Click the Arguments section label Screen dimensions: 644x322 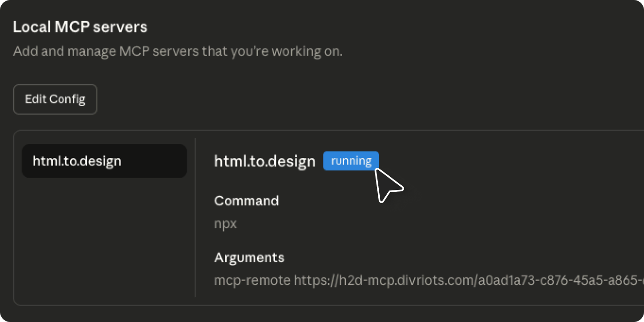click(x=249, y=258)
